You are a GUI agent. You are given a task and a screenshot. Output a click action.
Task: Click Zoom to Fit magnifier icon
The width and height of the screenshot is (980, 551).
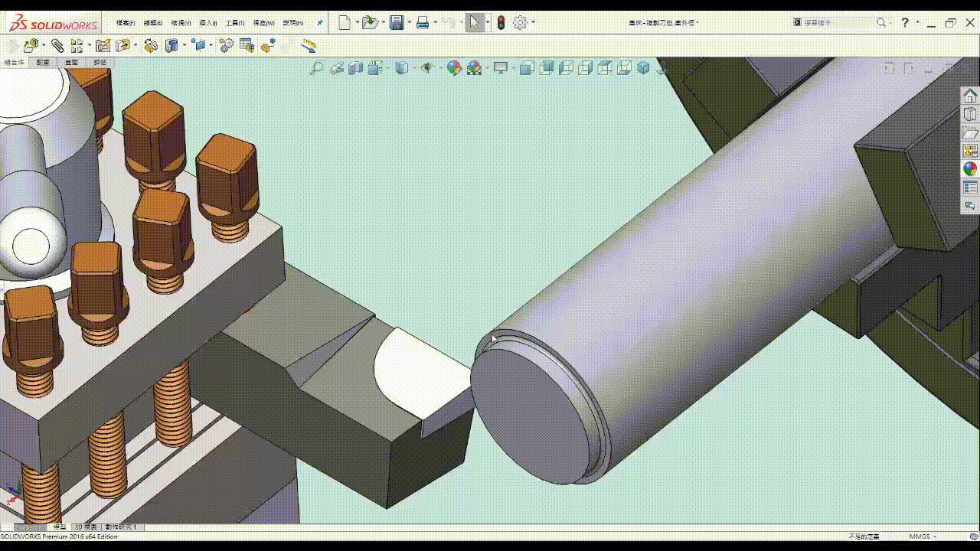coord(316,68)
